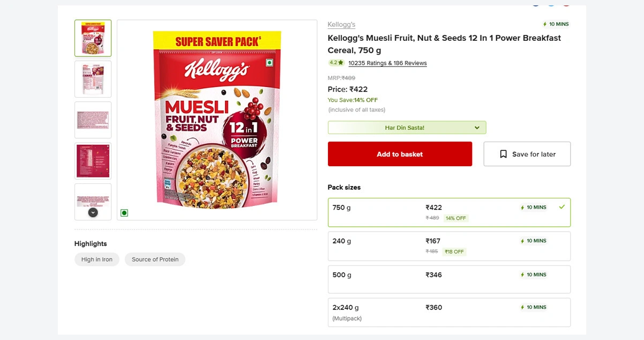This screenshot has width=644, height=340.
Task: Click the lightning icon in 240 g row
Action: click(x=522, y=241)
